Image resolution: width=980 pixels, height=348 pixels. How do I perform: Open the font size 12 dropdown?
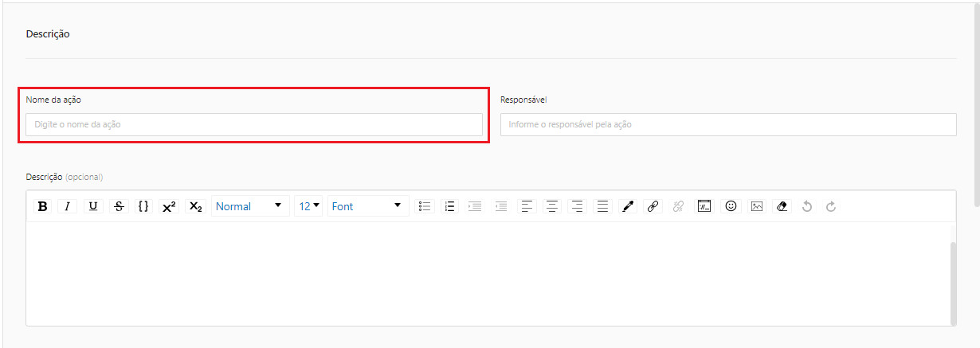[x=309, y=206]
